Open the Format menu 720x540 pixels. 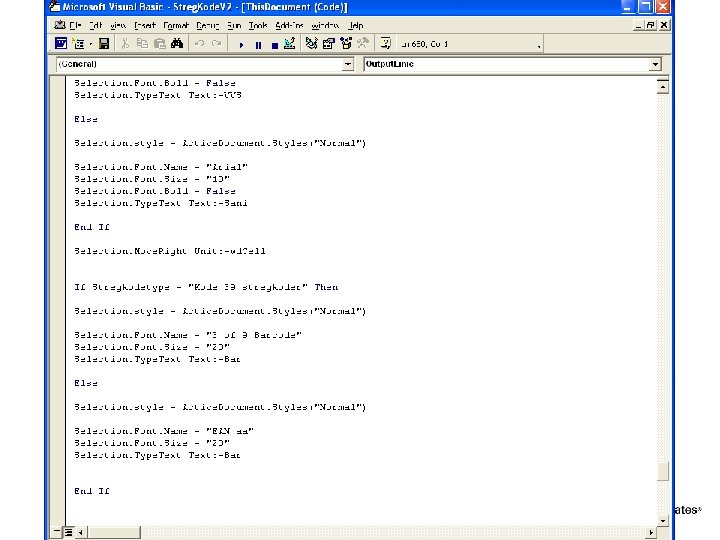pyautogui.click(x=176, y=26)
